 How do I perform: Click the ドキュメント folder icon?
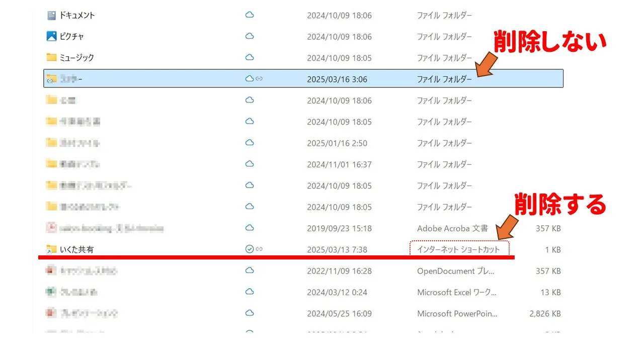(x=51, y=16)
